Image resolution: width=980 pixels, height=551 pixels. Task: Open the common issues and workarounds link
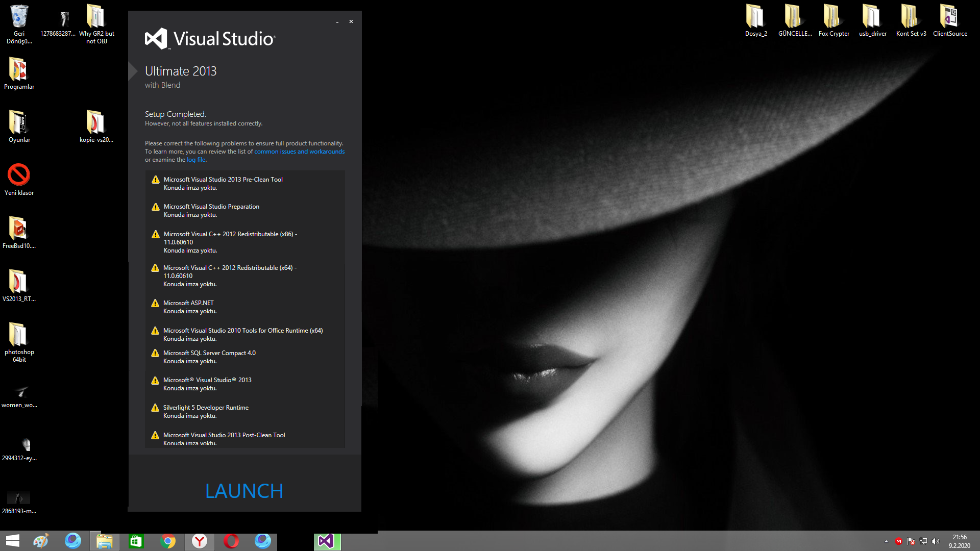(299, 152)
